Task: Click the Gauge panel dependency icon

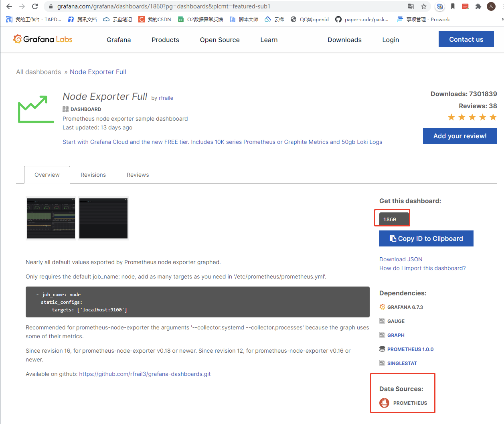Action: coord(382,321)
